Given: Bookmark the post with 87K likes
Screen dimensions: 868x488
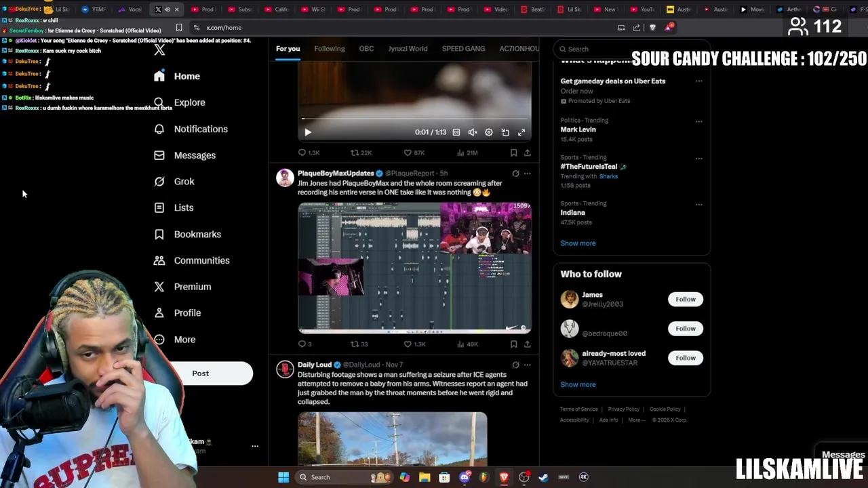Looking at the screenshot, I should (513, 153).
